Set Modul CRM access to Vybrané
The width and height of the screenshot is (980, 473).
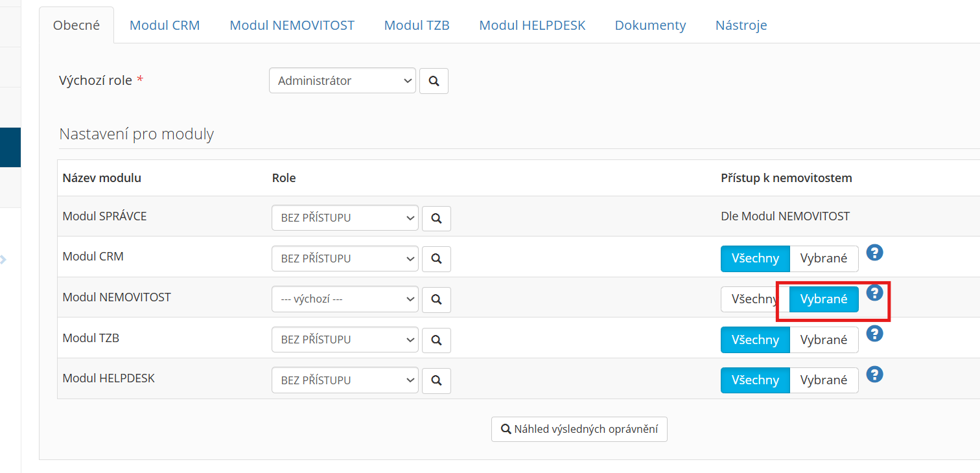tap(823, 259)
